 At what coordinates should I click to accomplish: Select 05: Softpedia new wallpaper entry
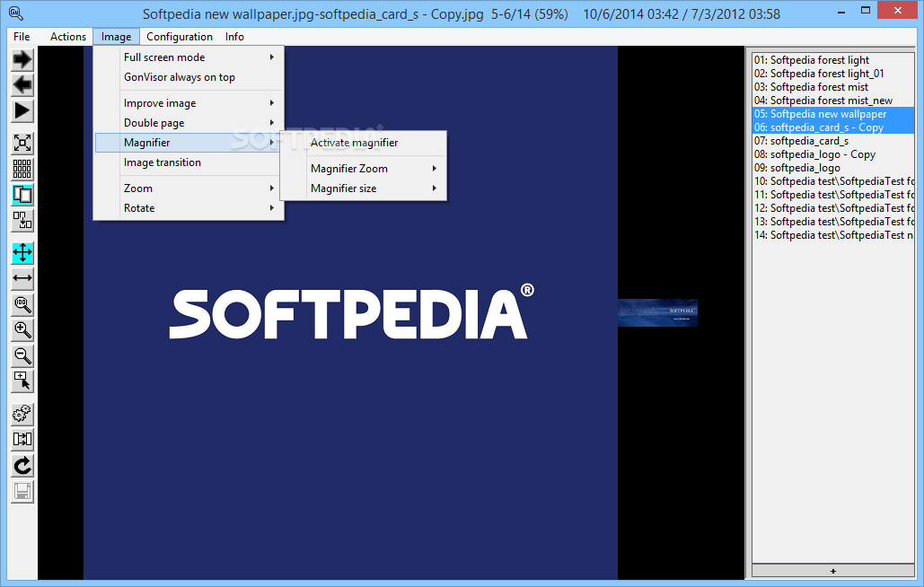pyautogui.click(x=833, y=114)
